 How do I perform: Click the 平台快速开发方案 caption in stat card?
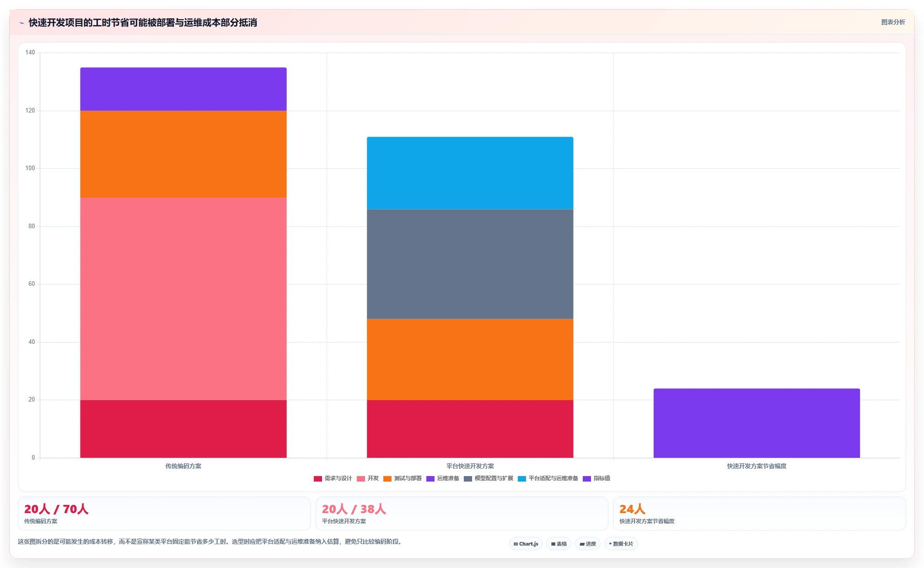(344, 521)
